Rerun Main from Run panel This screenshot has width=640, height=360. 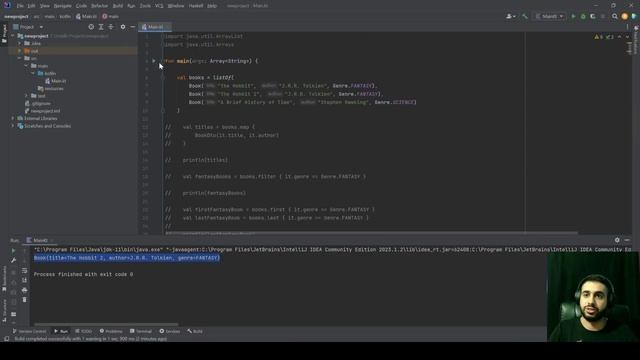[13, 251]
